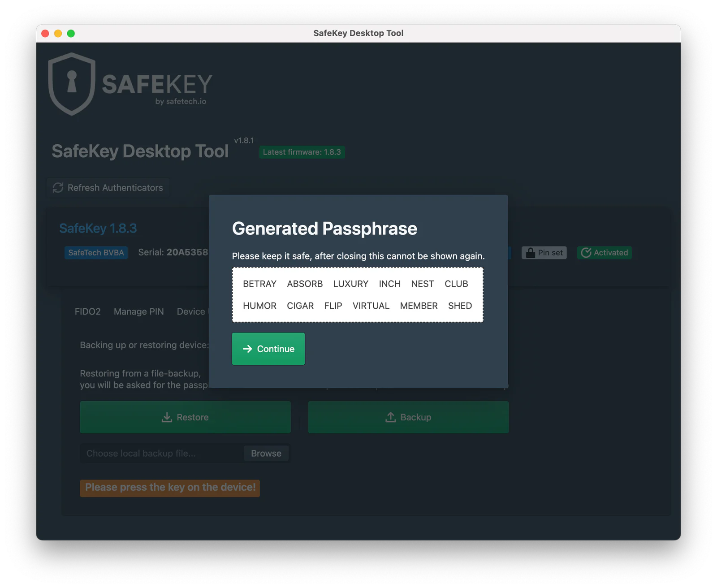Click the SafeKey 1.8.3 device title
This screenshot has height=588, width=717.
pos(98,228)
